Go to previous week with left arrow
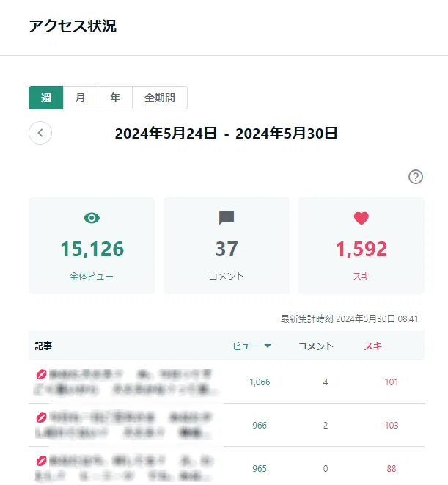 (x=40, y=133)
